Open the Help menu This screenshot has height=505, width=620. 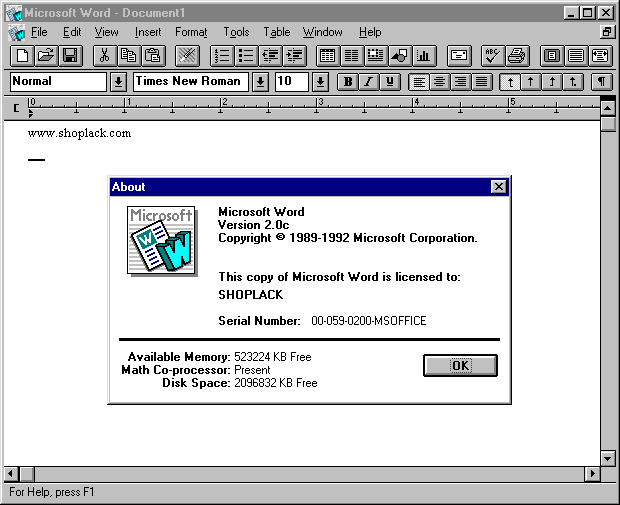370,32
